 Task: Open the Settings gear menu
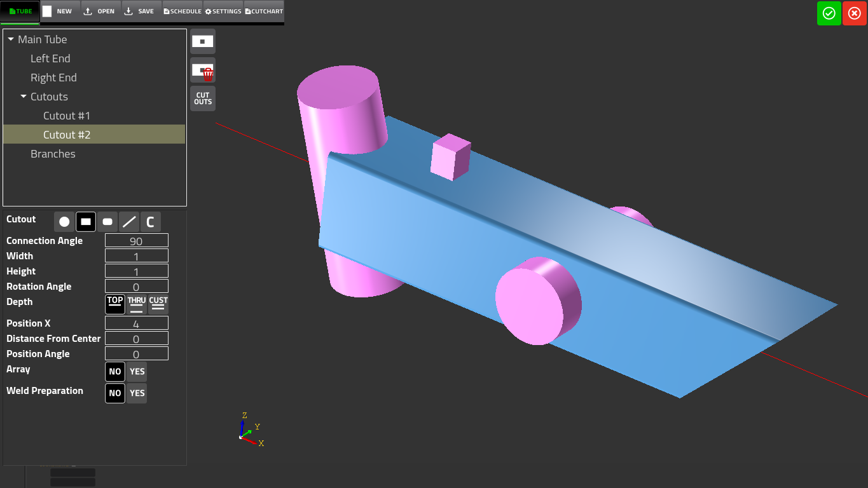point(223,11)
